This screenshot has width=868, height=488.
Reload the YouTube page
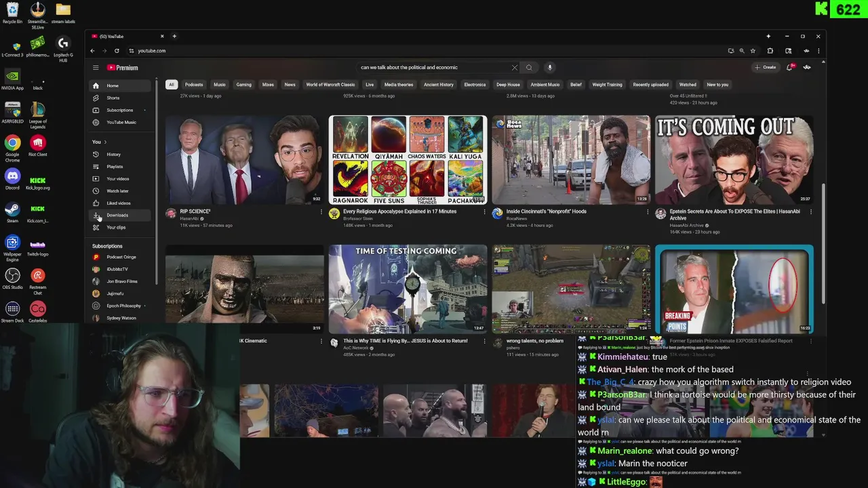pos(117,51)
